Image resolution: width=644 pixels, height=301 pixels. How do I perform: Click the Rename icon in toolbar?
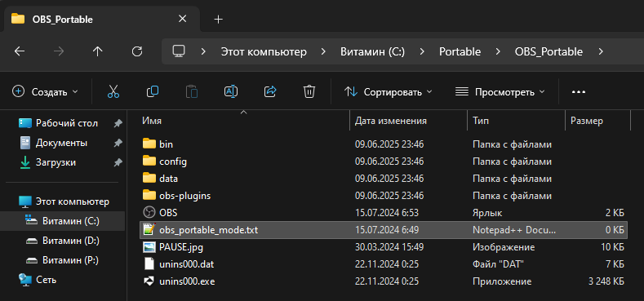[x=231, y=91]
